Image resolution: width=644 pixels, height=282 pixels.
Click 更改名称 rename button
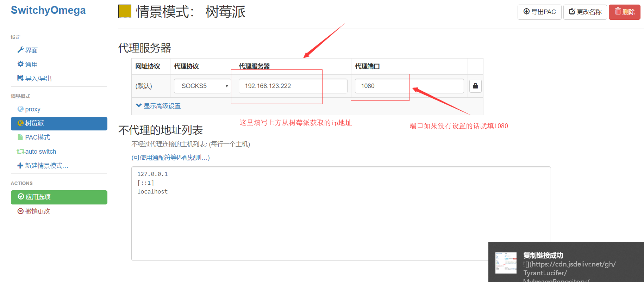pyautogui.click(x=585, y=12)
